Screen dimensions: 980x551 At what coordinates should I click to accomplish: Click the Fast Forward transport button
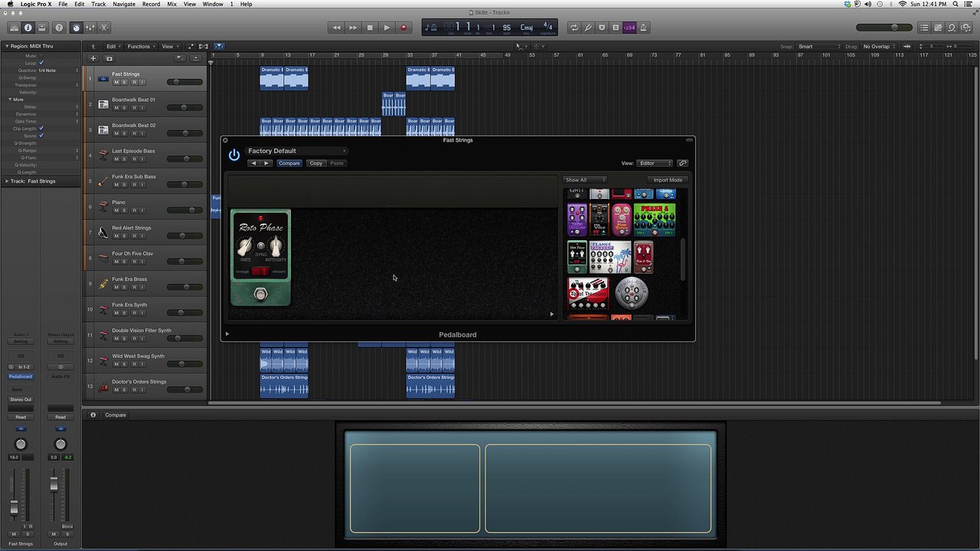click(x=353, y=28)
